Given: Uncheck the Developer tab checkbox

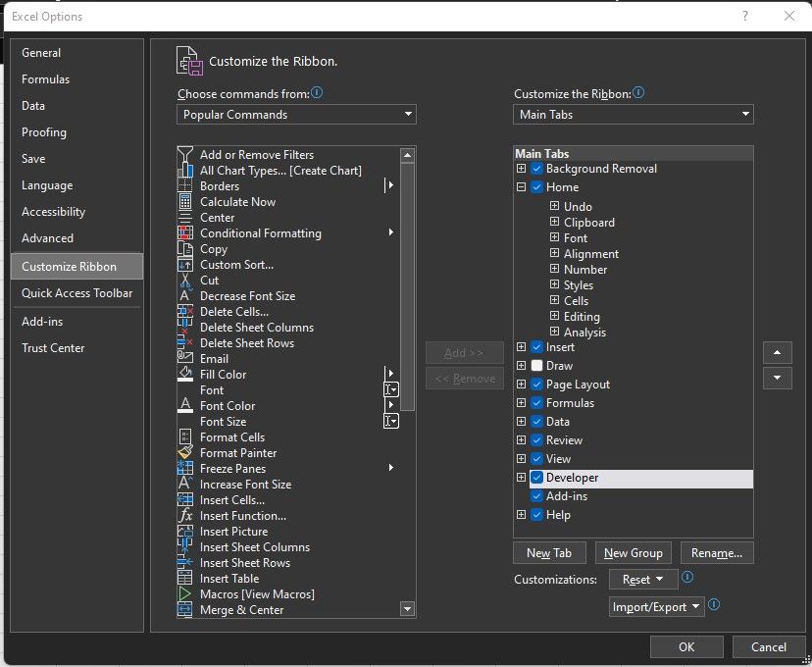Looking at the screenshot, I should pyautogui.click(x=536, y=478).
